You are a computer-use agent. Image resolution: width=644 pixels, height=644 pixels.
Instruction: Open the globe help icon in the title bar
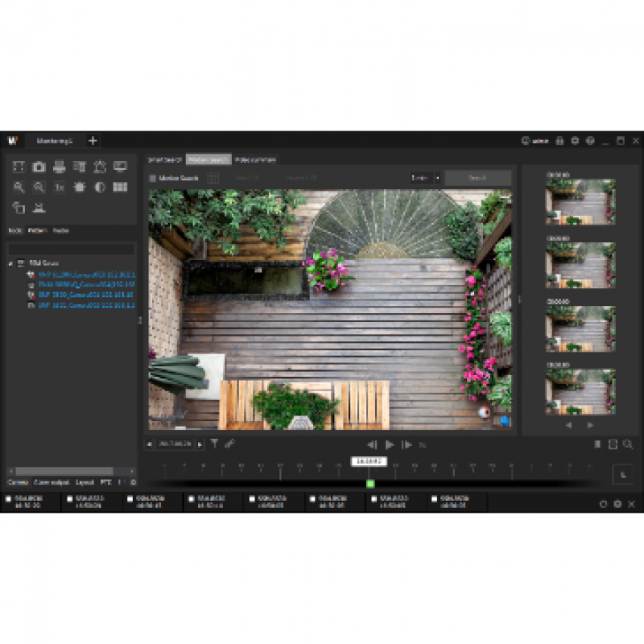590,141
